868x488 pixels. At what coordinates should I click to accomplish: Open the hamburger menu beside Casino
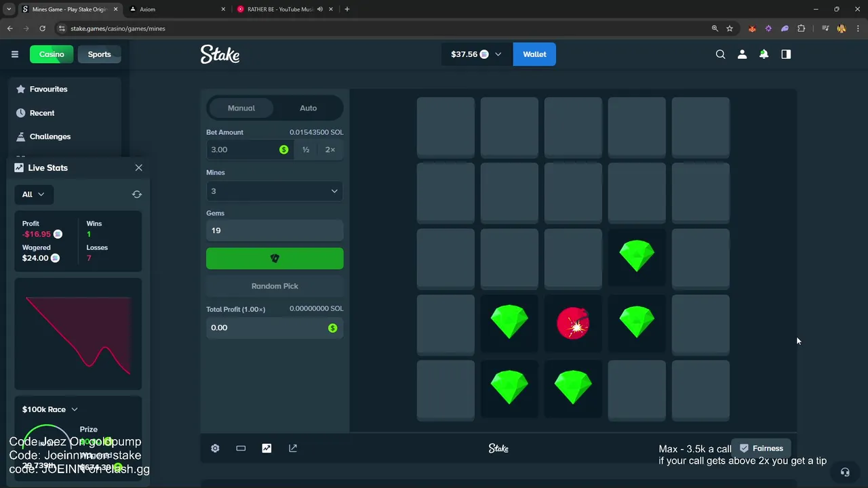pos(14,54)
